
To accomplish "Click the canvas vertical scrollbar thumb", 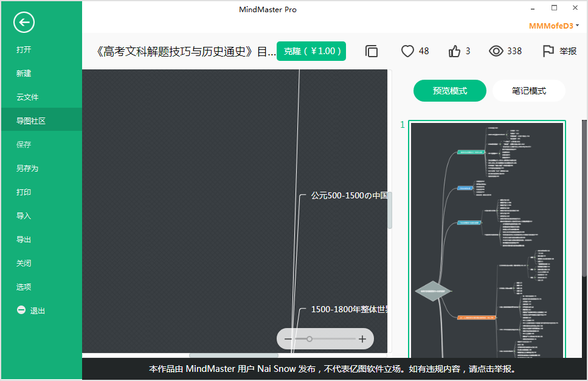I will pyautogui.click(x=390, y=210).
